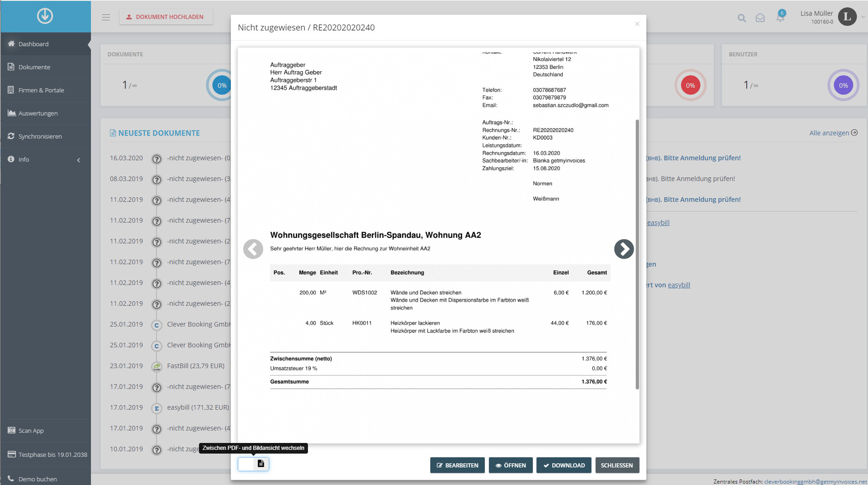Click the Schliessen button
Viewport: 868px width, 485px height.
pyautogui.click(x=617, y=465)
